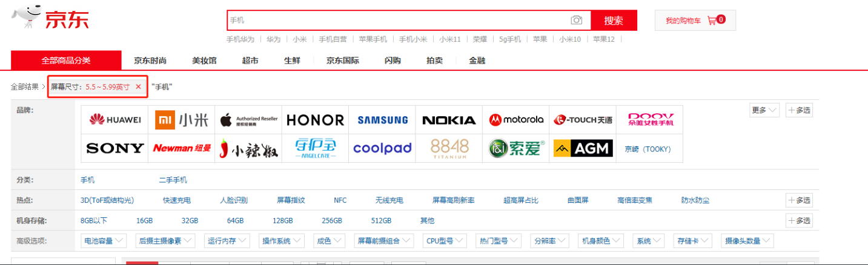Select the DOOV brand logo
Image resolution: width=868 pixels, height=265 pixels.
650,120
